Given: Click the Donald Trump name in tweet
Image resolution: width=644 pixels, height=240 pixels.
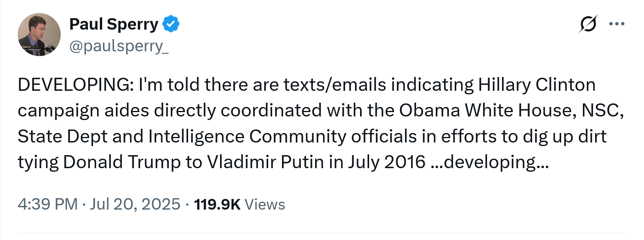Looking at the screenshot, I should (x=121, y=162).
